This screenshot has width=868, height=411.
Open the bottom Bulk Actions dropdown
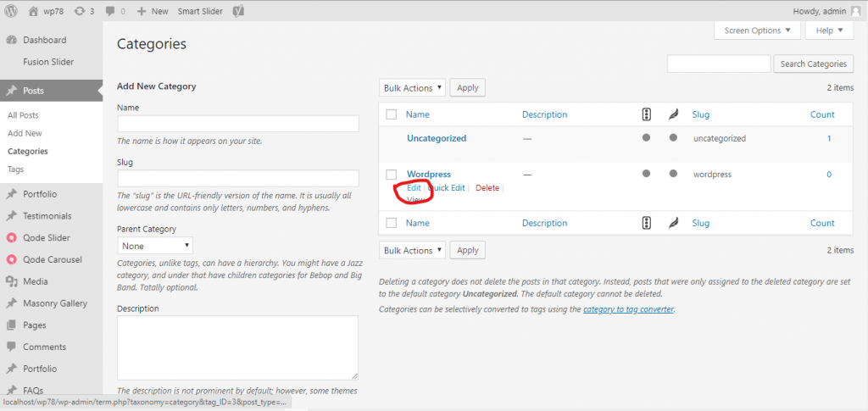(x=413, y=250)
